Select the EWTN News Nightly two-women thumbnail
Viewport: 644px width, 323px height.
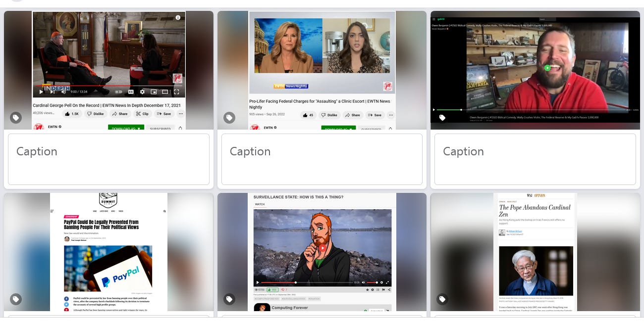[x=322, y=70]
